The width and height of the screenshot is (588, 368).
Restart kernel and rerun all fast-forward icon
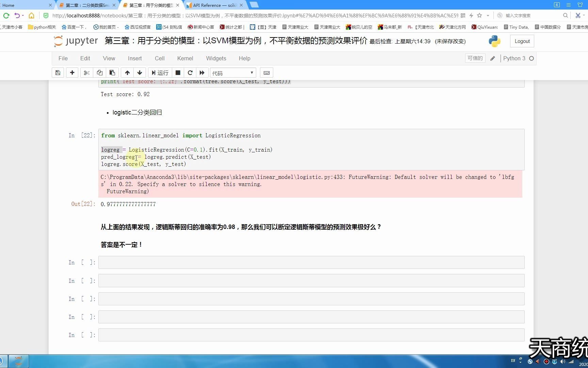202,73
